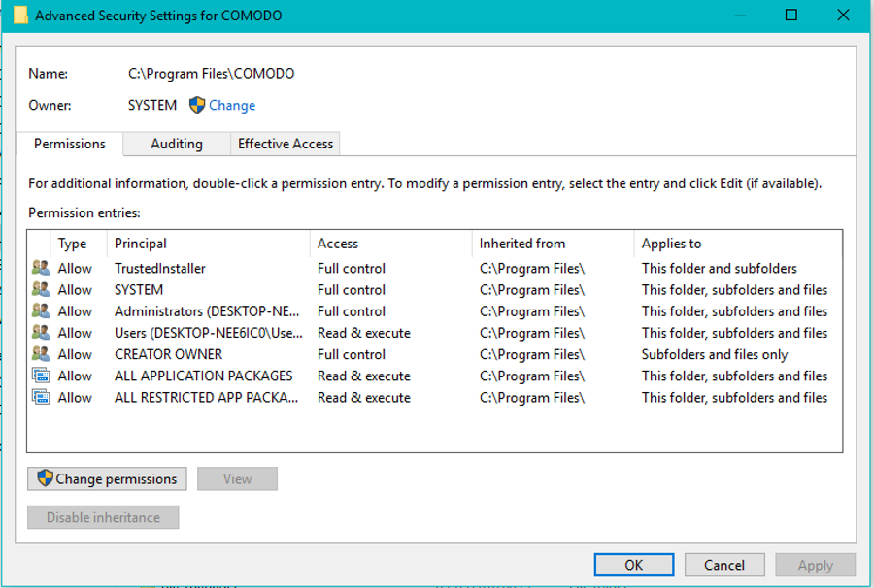Confirm with the OK button
Viewport: 874px width, 588px height.
pyautogui.click(x=634, y=565)
